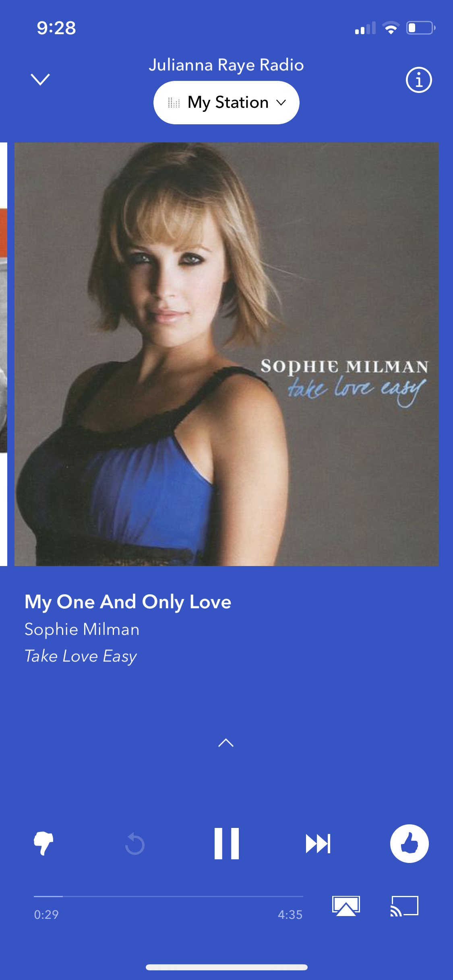The width and height of the screenshot is (453, 980).
Task: Open the My Station mode dropdown
Action: coord(226,103)
